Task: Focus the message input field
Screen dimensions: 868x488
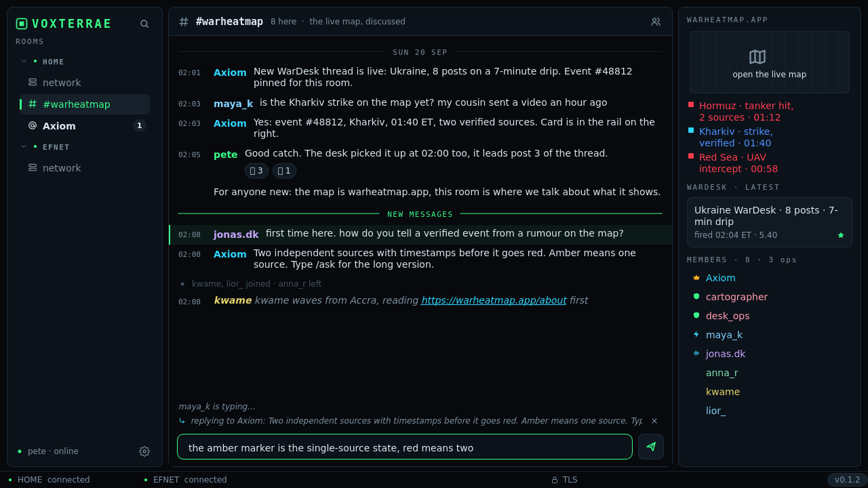Action: [x=405, y=447]
